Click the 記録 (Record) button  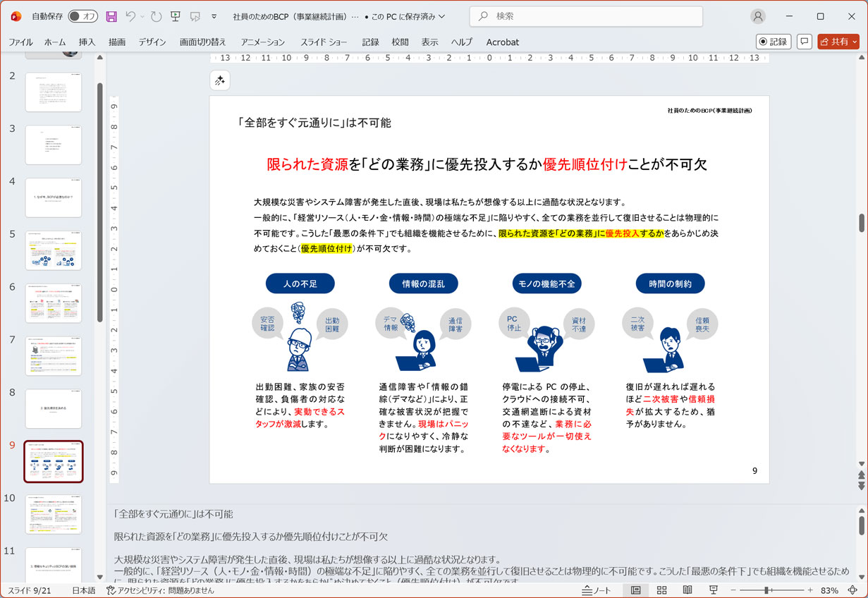[774, 41]
